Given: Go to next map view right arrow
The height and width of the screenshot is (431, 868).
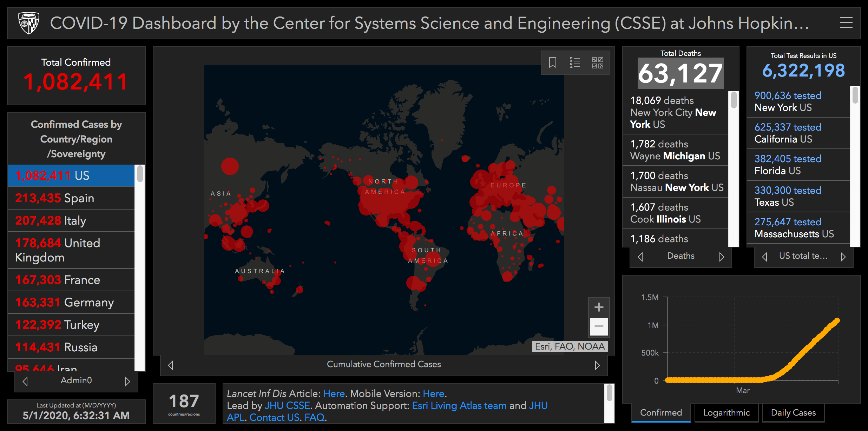Looking at the screenshot, I should point(597,365).
